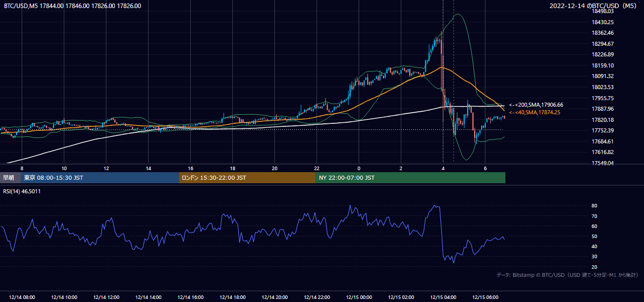Select the ロンドン 15:30-22:00 JST session bar
The height and width of the screenshot is (302, 644).
247,178
